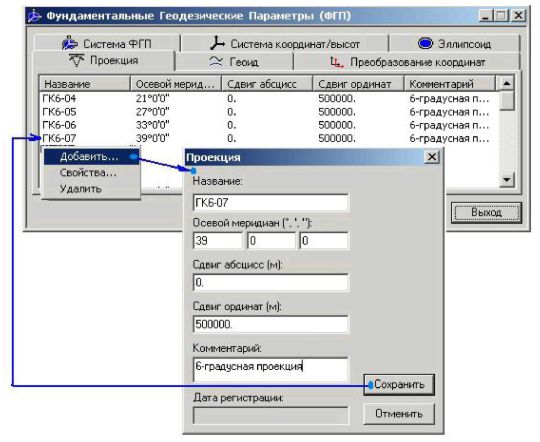Open Преобразование координат tab
The image size is (540, 442).
click(x=407, y=62)
